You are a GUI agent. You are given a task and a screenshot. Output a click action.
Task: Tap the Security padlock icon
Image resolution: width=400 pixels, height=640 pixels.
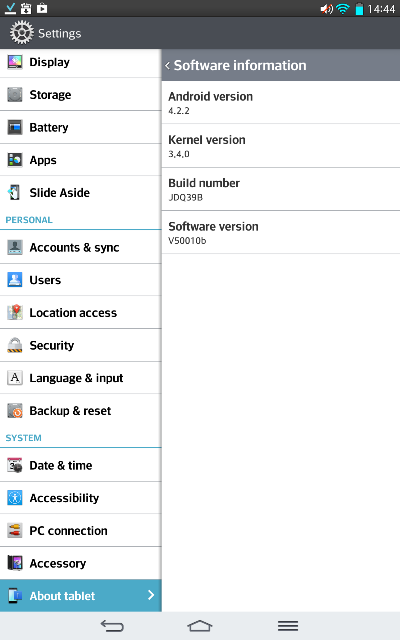(15, 345)
